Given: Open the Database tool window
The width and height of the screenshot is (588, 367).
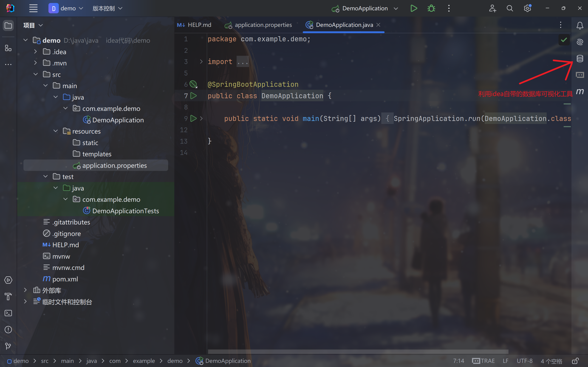Looking at the screenshot, I should coord(580,59).
